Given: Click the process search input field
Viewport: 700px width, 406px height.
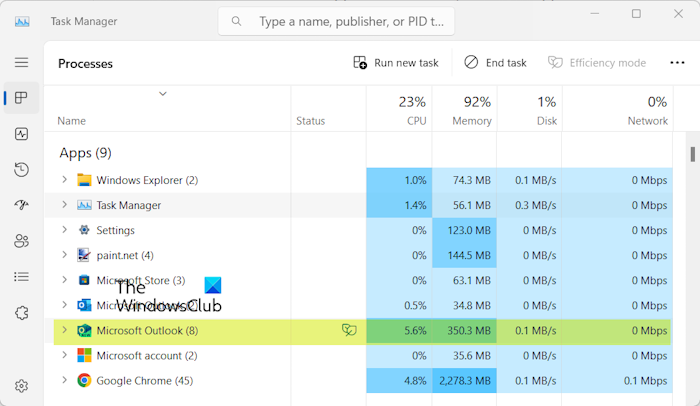Looking at the screenshot, I should click(x=336, y=21).
